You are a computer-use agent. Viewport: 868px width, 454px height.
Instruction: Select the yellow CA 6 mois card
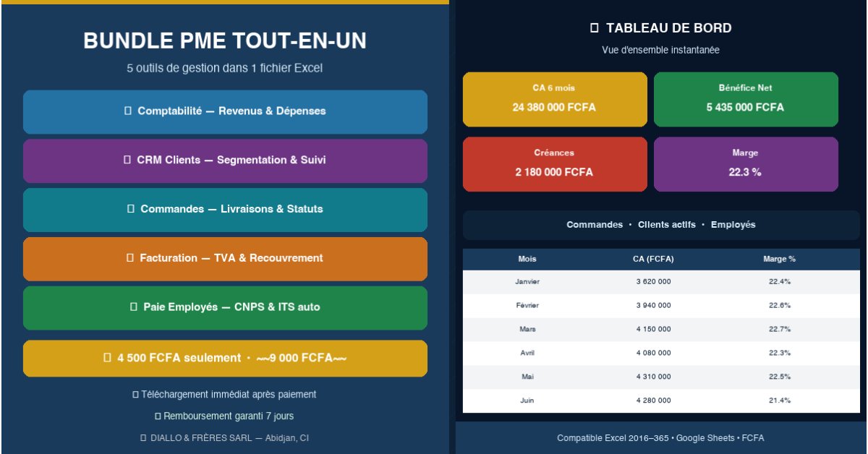(x=555, y=99)
